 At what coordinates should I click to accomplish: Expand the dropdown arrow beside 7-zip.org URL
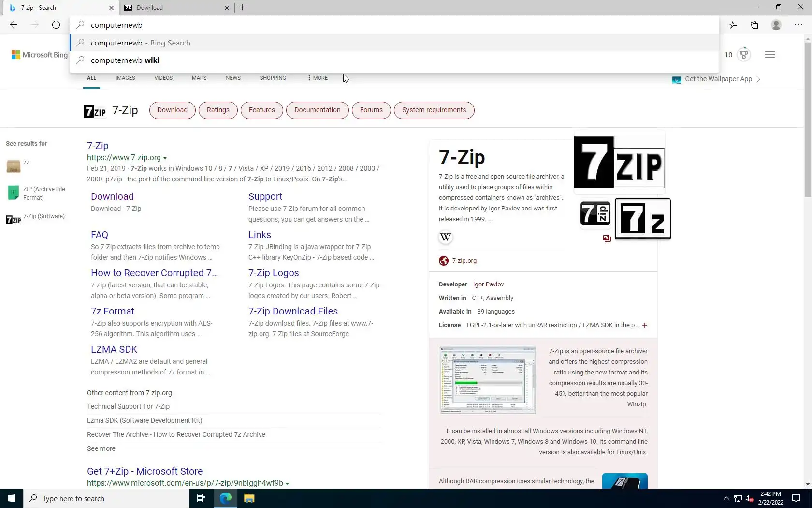tap(165, 158)
